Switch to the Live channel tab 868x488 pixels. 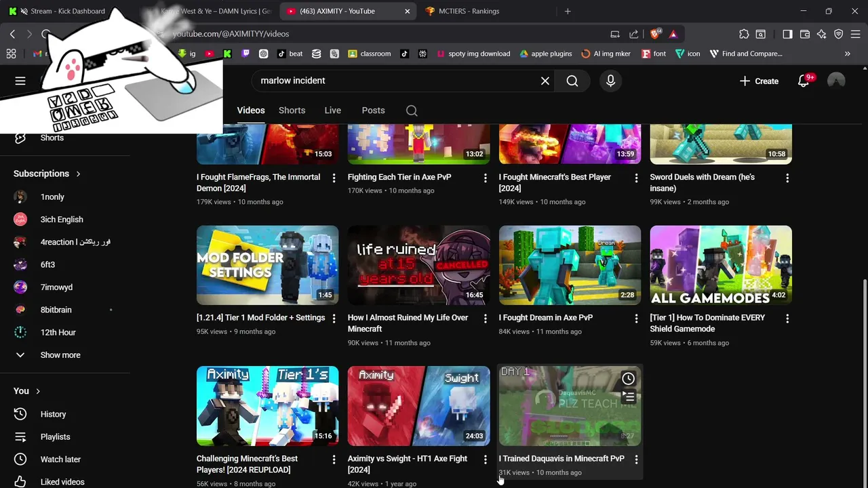[x=332, y=110]
